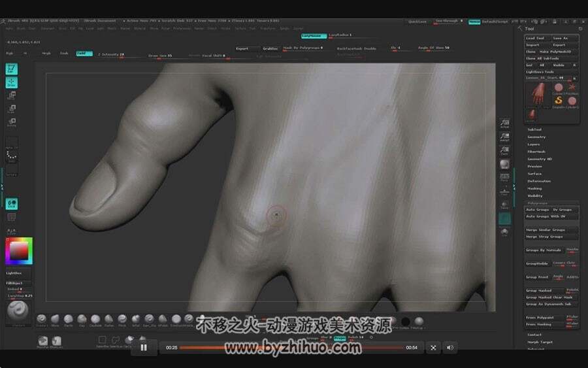Expand the Deformation section

coord(539,181)
